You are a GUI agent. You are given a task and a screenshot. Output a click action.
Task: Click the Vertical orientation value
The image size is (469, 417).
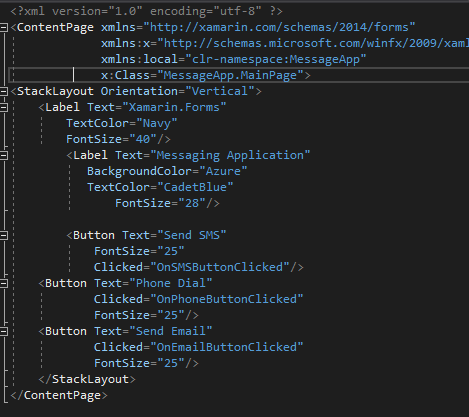220,91
